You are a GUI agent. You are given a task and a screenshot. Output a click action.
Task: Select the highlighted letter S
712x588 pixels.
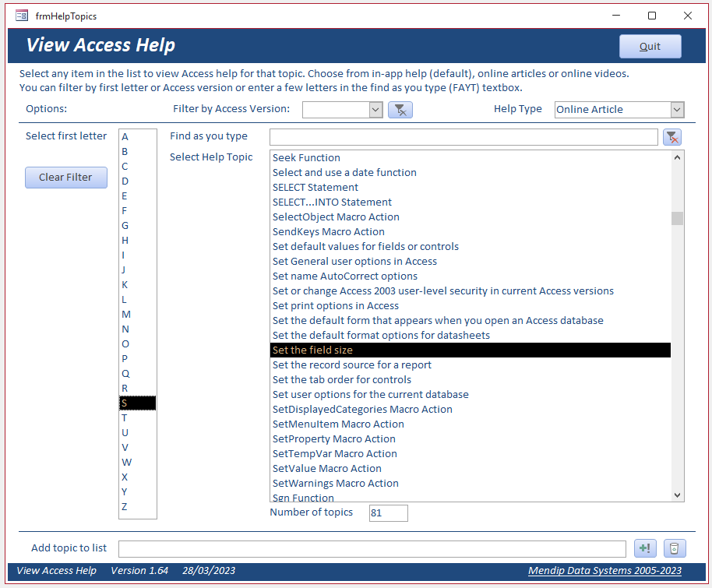coord(138,403)
